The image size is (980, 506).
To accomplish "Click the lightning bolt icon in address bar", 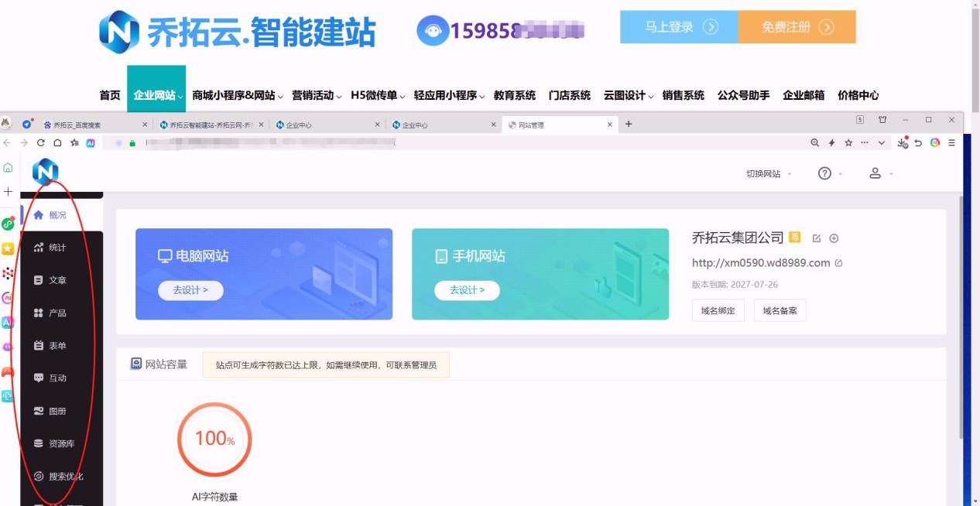I will pyautogui.click(x=832, y=143).
